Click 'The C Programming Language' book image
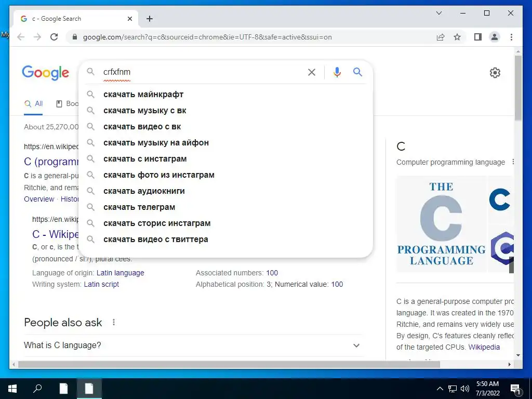532x399 pixels. click(441, 224)
